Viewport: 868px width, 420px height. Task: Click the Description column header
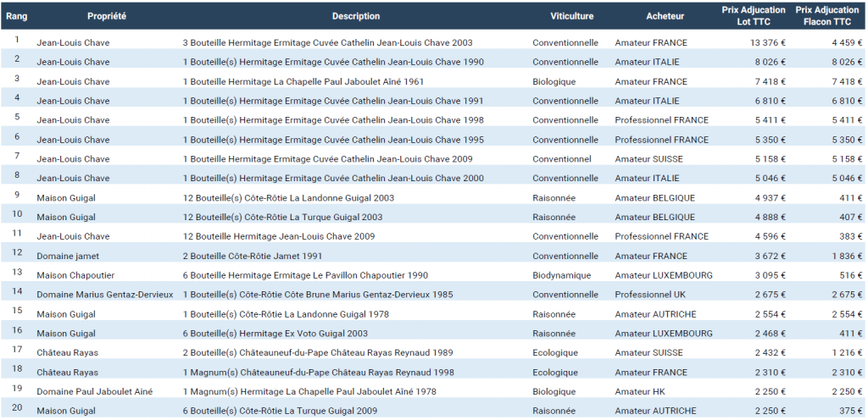click(356, 16)
